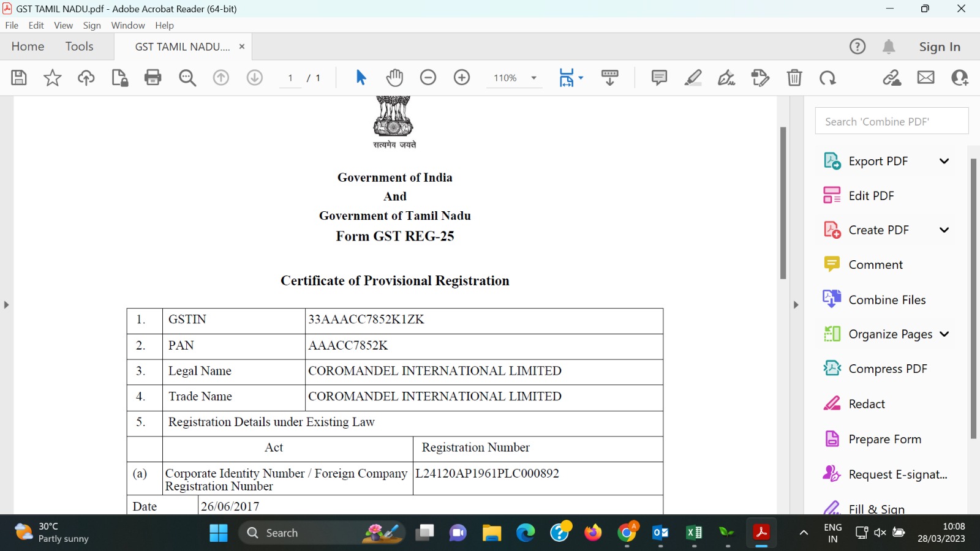The image size is (980, 551).
Task: Print the document using printer icon
Action: 153,78
